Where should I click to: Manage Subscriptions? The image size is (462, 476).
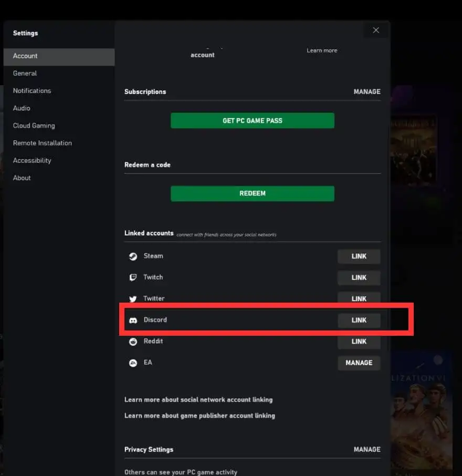click(x=367, y=91)
